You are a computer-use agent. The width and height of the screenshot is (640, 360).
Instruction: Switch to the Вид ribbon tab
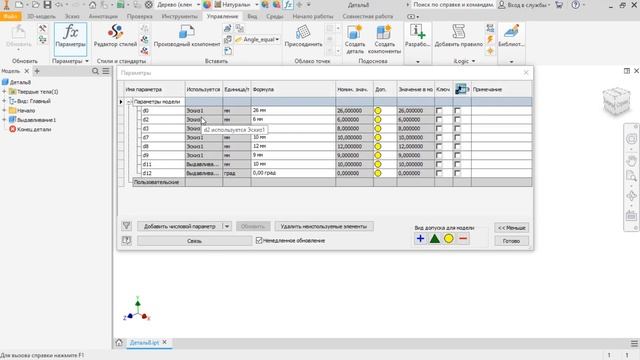[x=252, y=16]
